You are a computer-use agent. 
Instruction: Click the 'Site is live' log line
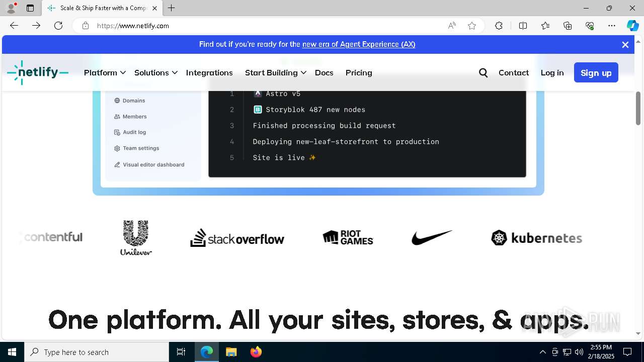[x=284, y=158]
